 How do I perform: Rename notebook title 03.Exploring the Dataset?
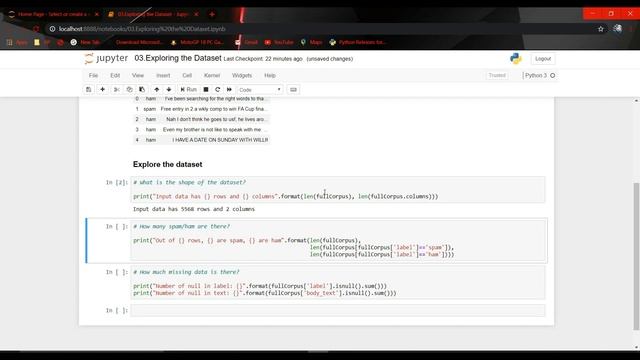pyautogui.click(x=178, y=58)
